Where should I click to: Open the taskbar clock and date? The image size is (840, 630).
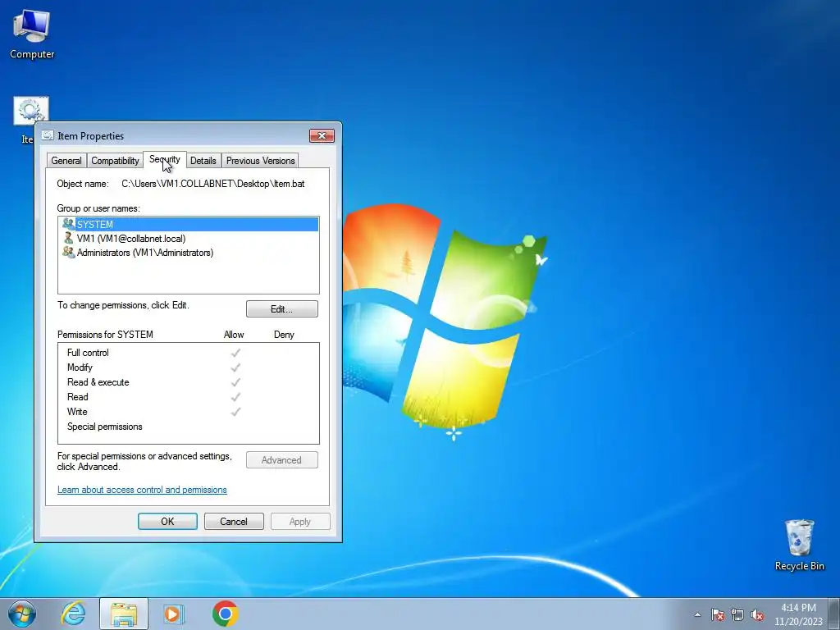click(x=798, y=614)
